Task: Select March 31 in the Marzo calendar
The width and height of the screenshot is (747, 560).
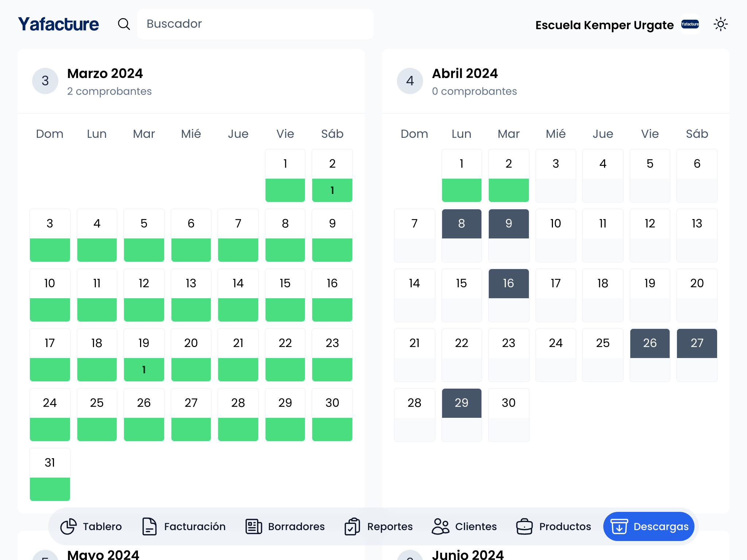Action: [50, 474]
